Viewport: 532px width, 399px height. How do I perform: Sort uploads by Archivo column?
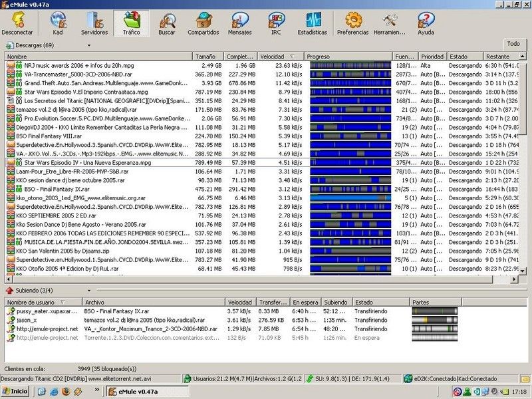154,302
